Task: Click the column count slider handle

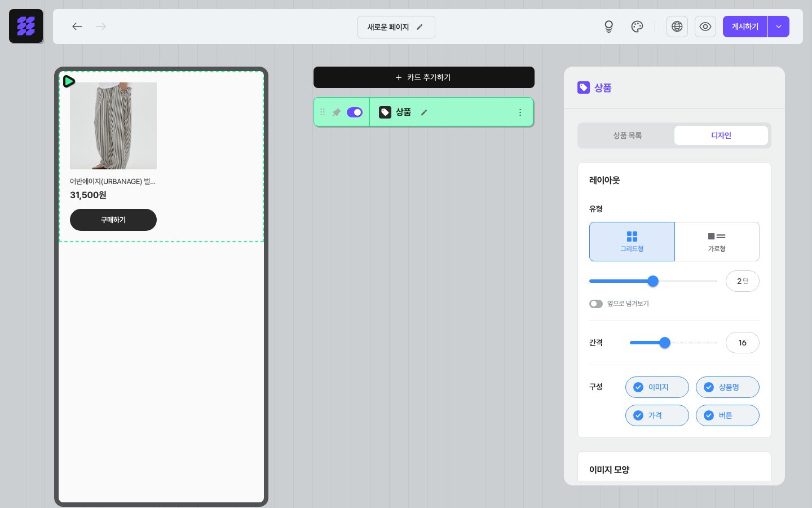Action: tap(653, 281)
